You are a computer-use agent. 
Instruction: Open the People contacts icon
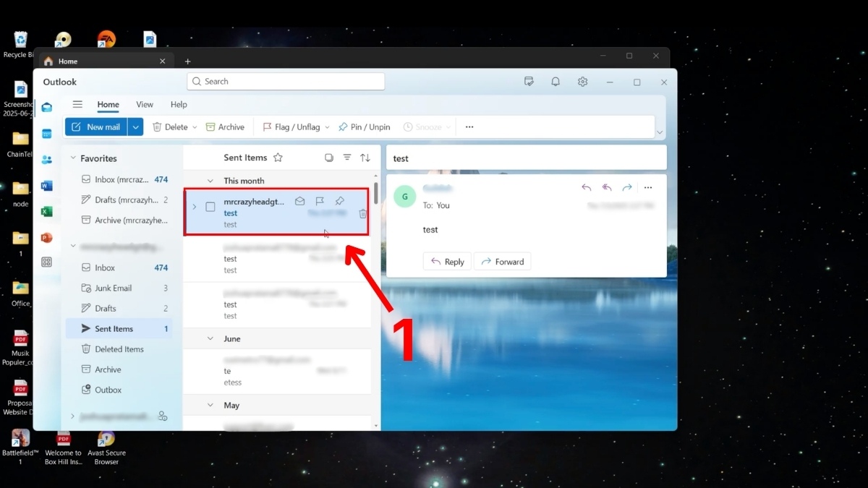click(47, 160)
